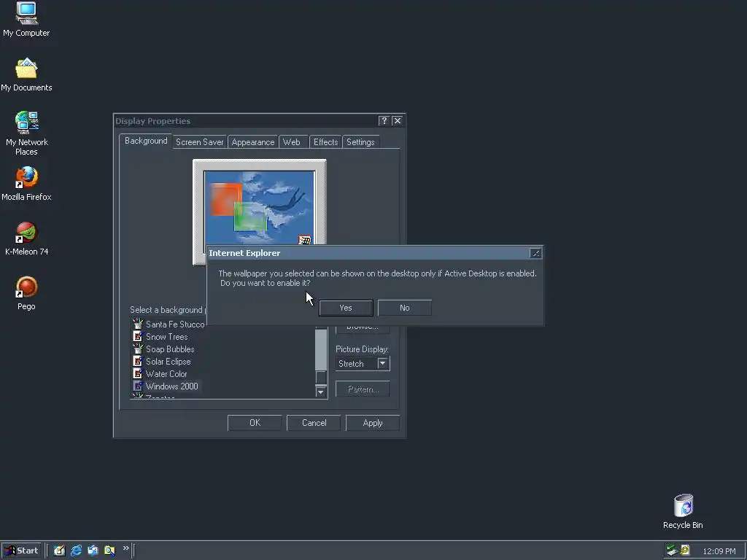Image resolution: width=747 pixels, height=560 pixels.
Task: Click the 12:09 PM clock
Action: (x=719, y=551)
